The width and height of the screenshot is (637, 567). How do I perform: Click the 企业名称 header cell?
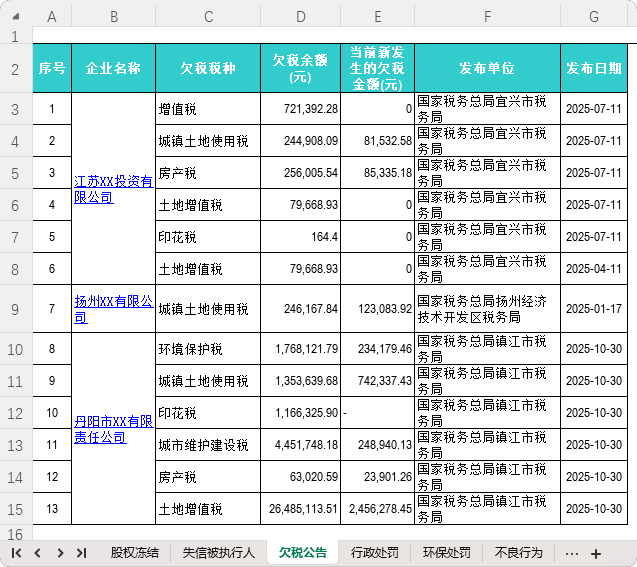[114, 68]
